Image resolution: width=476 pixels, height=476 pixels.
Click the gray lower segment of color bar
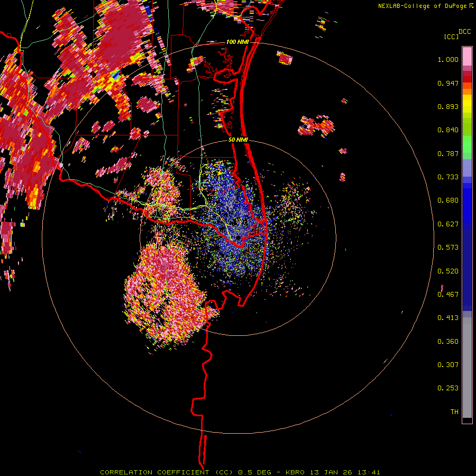click(467, 368)
